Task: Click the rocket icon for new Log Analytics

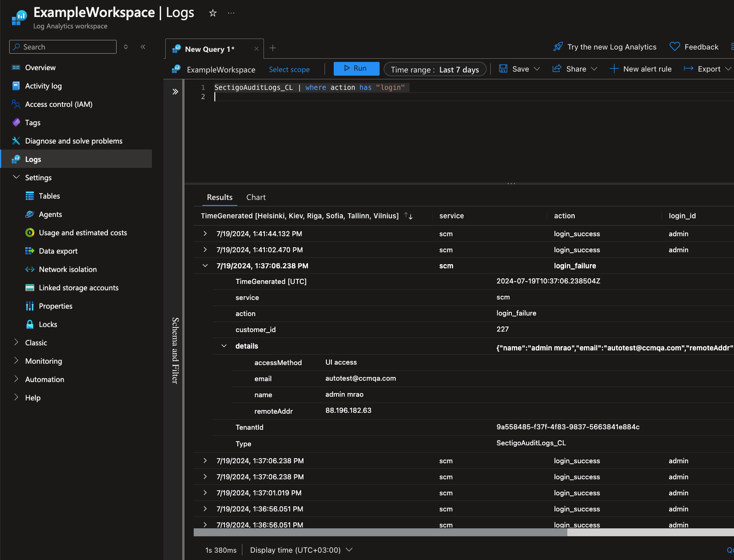Action: point(558,47)
